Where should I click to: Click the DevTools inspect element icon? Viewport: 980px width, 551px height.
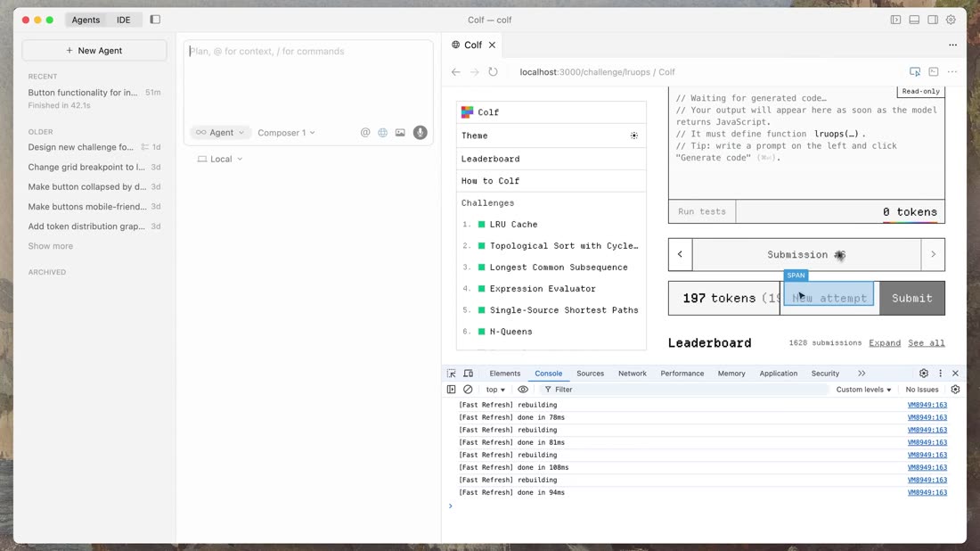452,374
